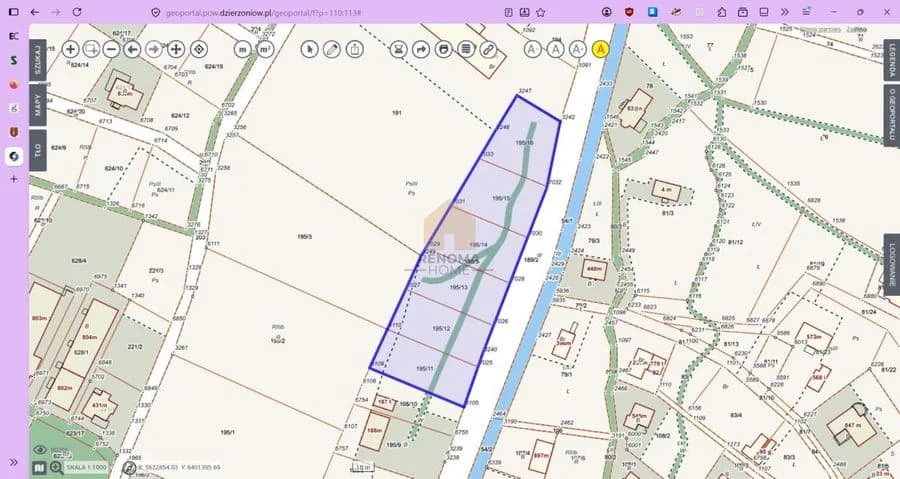Open the LOGOWANIE panel
The width and height of the screenshot is (900, 479).
tap(891, 264)
